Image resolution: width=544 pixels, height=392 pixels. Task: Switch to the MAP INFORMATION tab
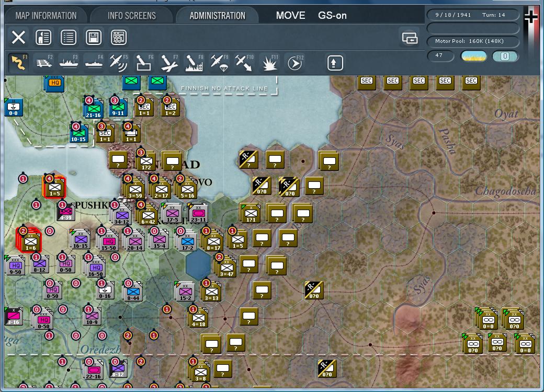[x=46, y=15]
